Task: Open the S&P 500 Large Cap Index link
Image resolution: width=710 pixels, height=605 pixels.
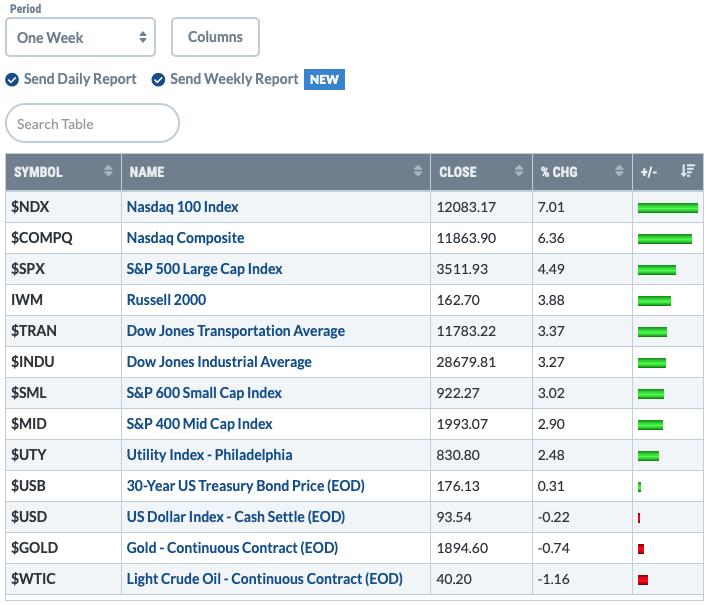Action: point(204,269)
